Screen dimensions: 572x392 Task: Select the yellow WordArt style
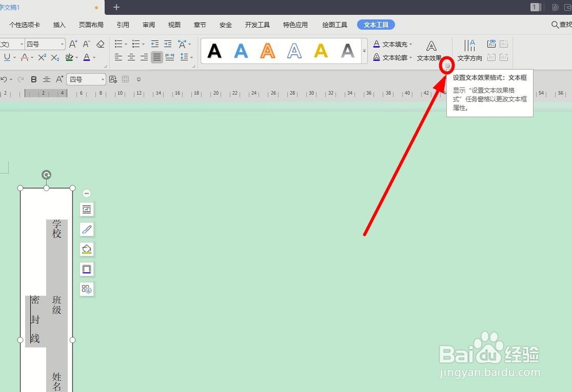coord(321,51)
